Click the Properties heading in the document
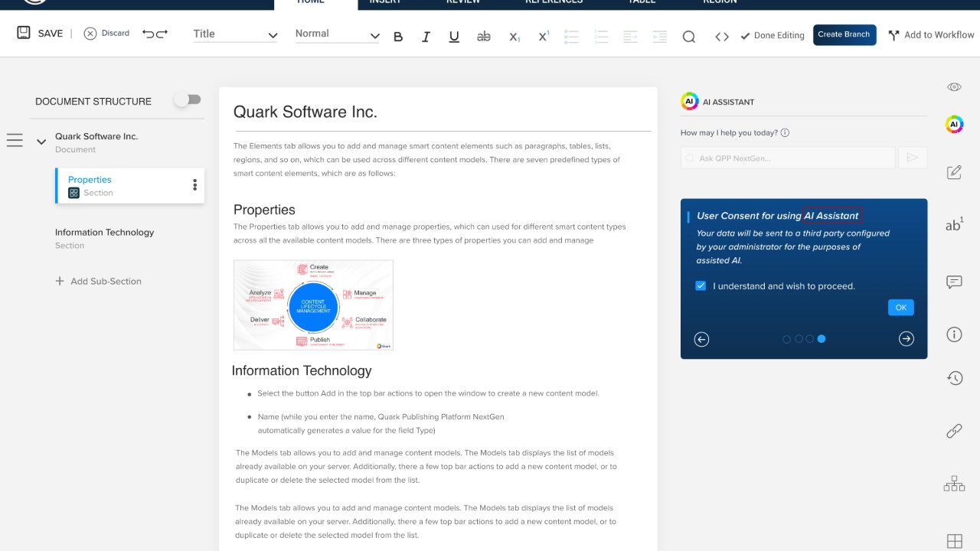 [x=264, y=210]
